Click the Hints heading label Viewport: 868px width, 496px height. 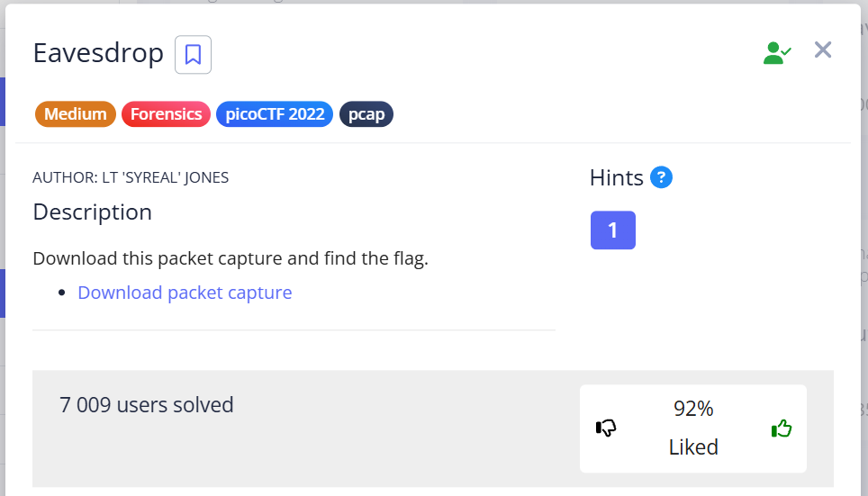pos(616,177)
